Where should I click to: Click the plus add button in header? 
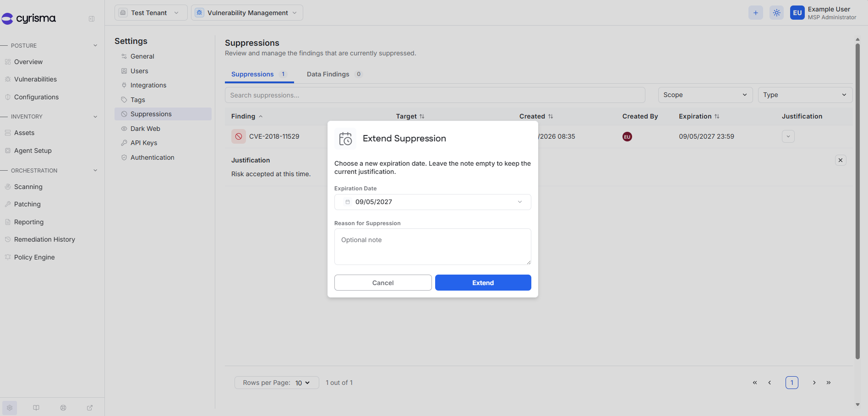pos(756,13)
